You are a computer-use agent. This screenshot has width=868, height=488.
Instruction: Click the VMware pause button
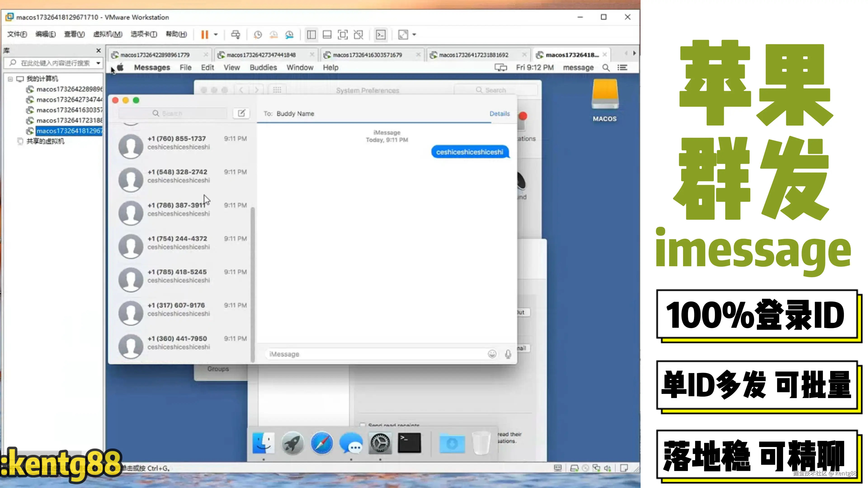tap(205, 35)
